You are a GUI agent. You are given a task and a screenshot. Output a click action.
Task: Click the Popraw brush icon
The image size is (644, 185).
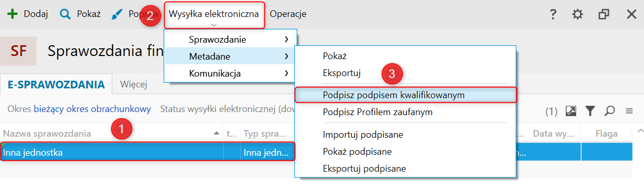[117, 14]
